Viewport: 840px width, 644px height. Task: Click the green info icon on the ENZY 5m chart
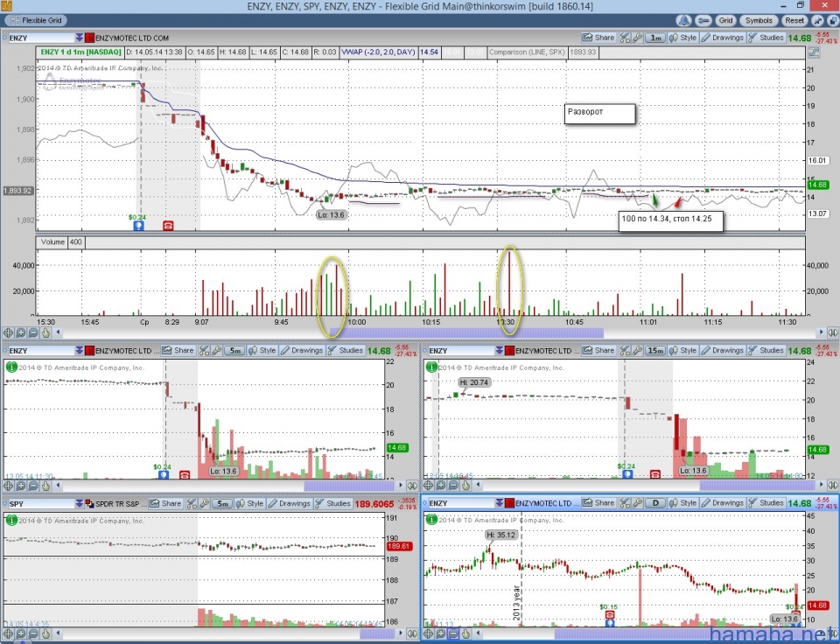pyautogui.click(x=11, y=367)
